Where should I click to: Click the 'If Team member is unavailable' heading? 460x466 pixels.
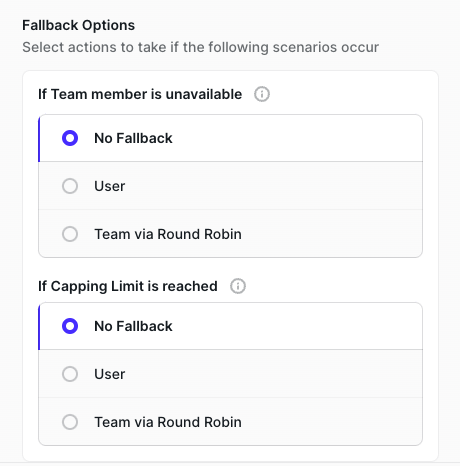[x=140, y=94]
